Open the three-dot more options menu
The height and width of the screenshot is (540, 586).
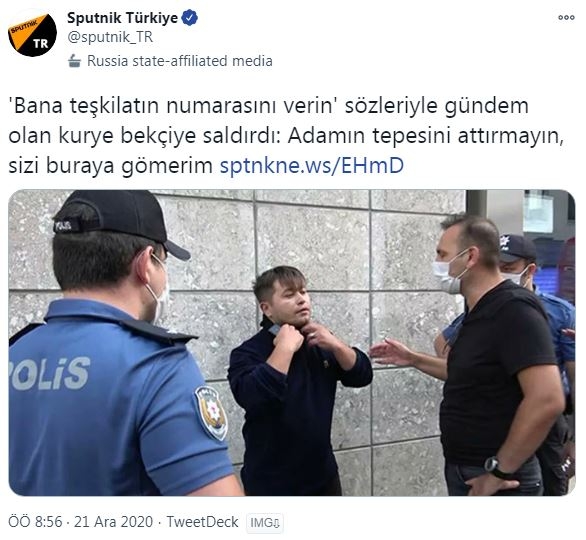pos(566,18)
